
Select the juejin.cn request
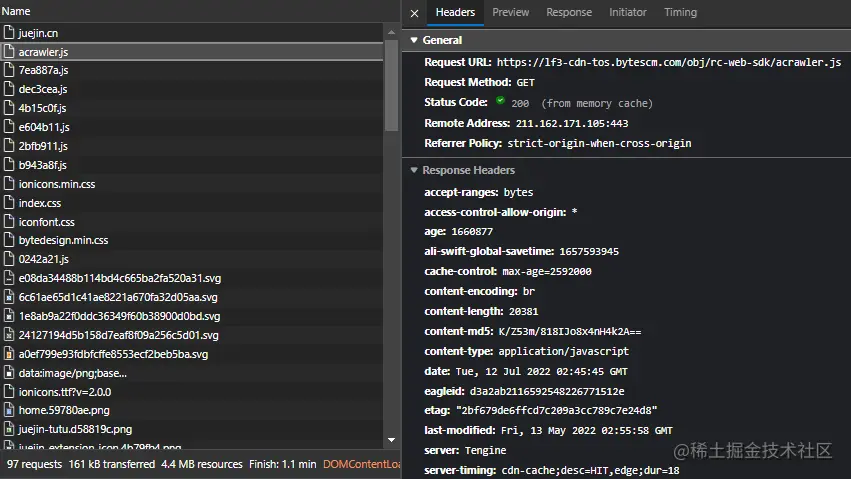point(192,33)
